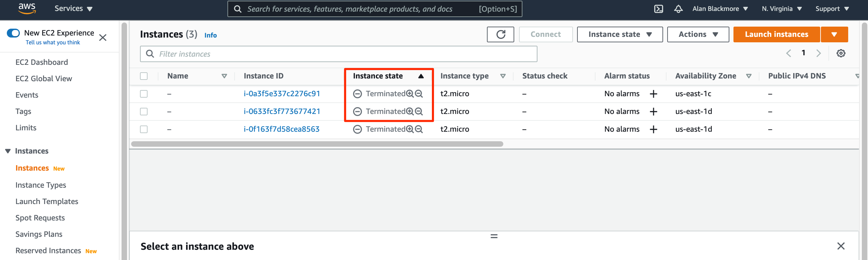Check the box for instance i-0f163f7d58cea8563
The width and height of the screenshot is (868, 260).
(x=144, y=129)
